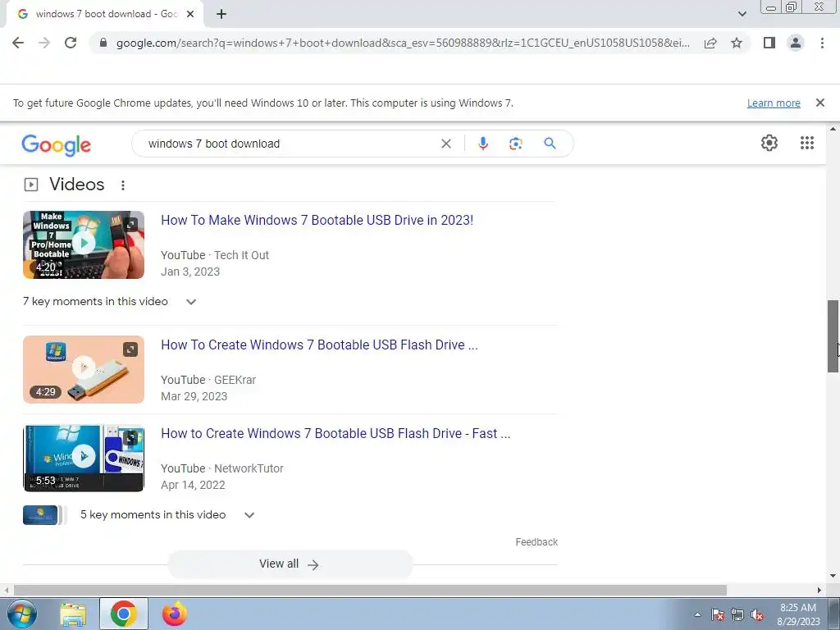Screen dimensions: 840x630
Task: Share this page from address bar
Action: tap(710, 43)
